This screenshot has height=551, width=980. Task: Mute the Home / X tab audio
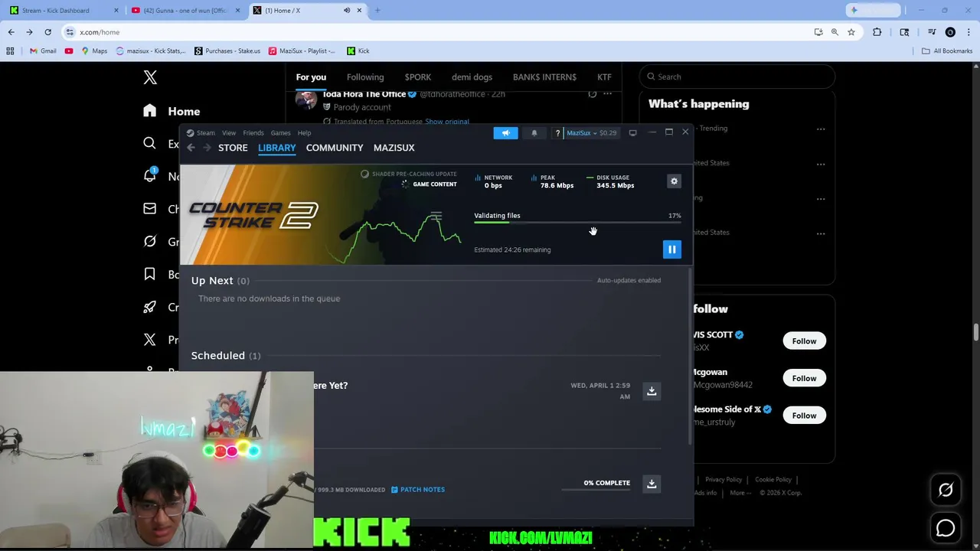347,11
